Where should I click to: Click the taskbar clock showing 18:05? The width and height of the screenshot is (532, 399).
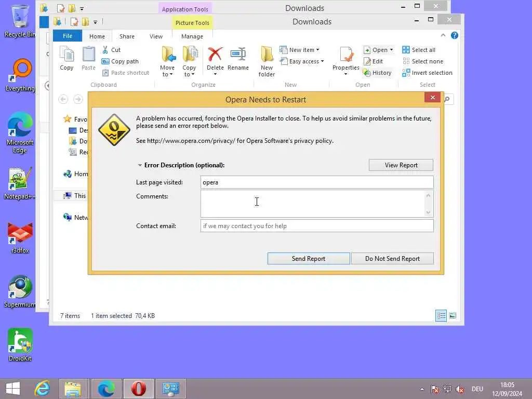click(x=507, y=389)
